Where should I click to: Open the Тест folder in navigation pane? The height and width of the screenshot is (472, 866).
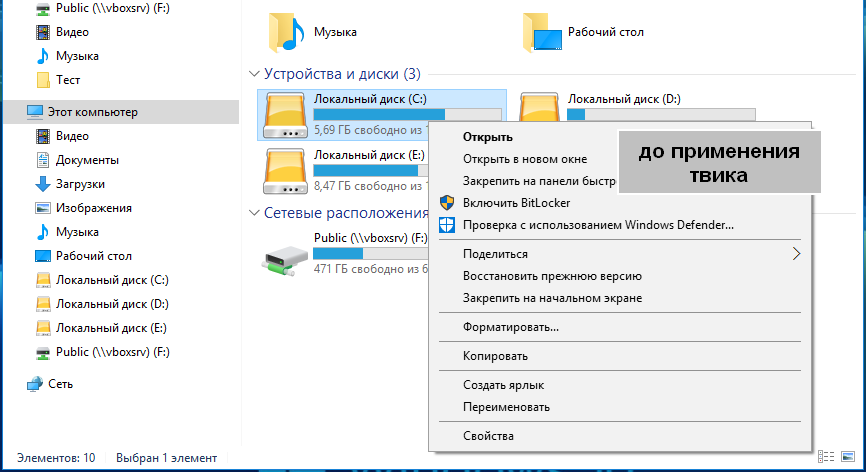click(68, 80)
